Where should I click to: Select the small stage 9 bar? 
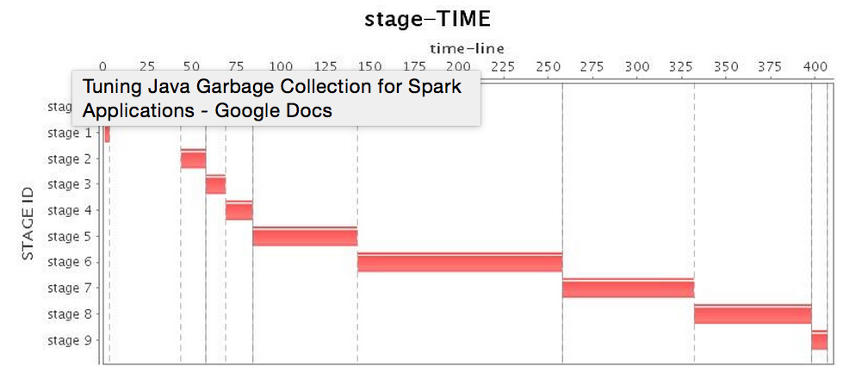[x=819, y=339]
